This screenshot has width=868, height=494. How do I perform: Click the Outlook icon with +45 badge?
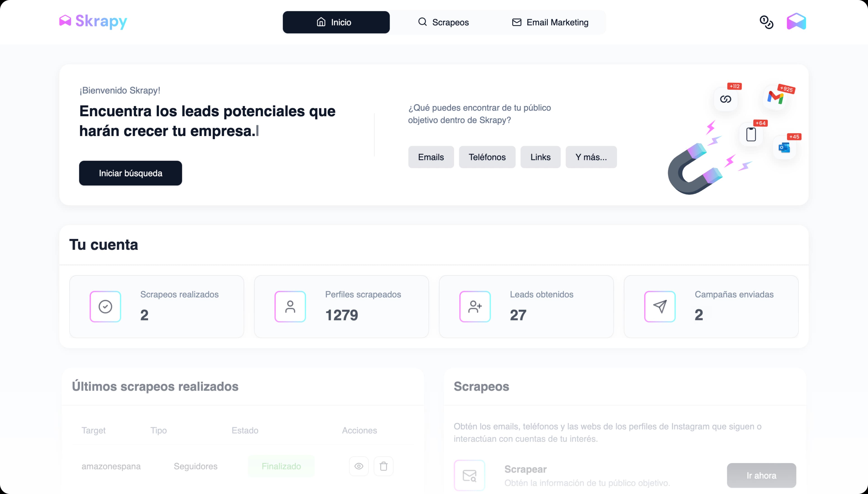point(784,148)
